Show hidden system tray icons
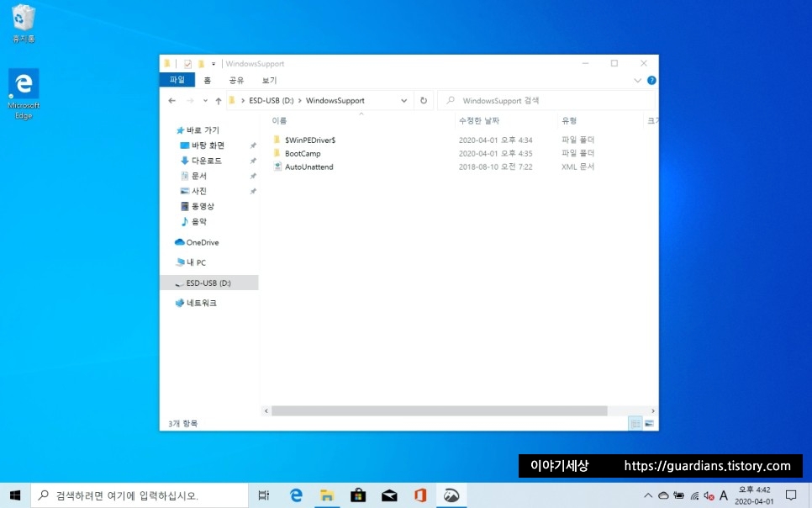Viewport: 812px width, 508px height. [x=648, y=496]
